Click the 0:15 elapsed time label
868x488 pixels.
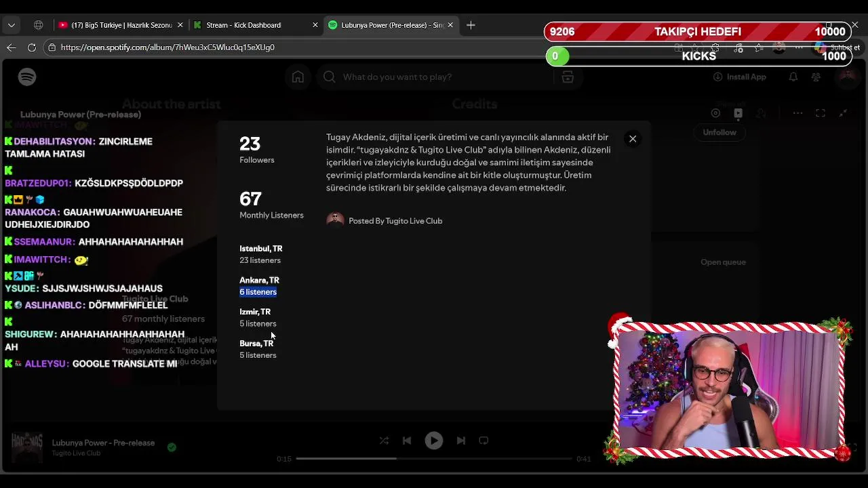click(284, 459)
